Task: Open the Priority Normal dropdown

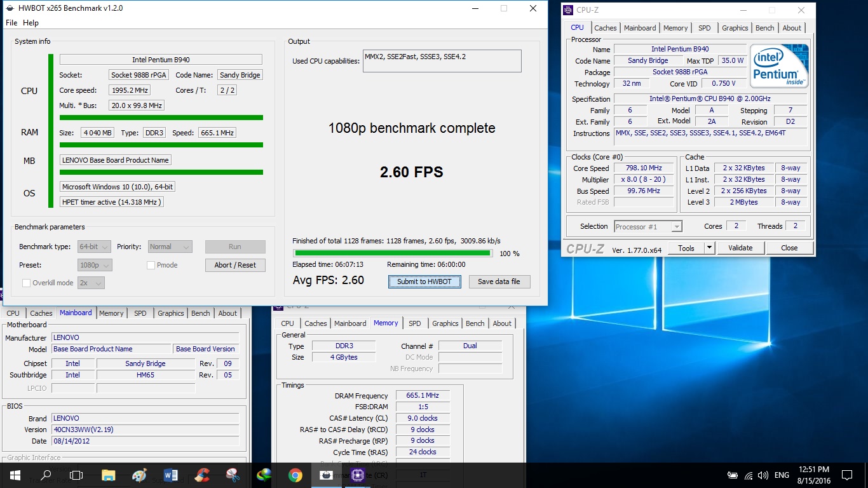Action: 170,247
